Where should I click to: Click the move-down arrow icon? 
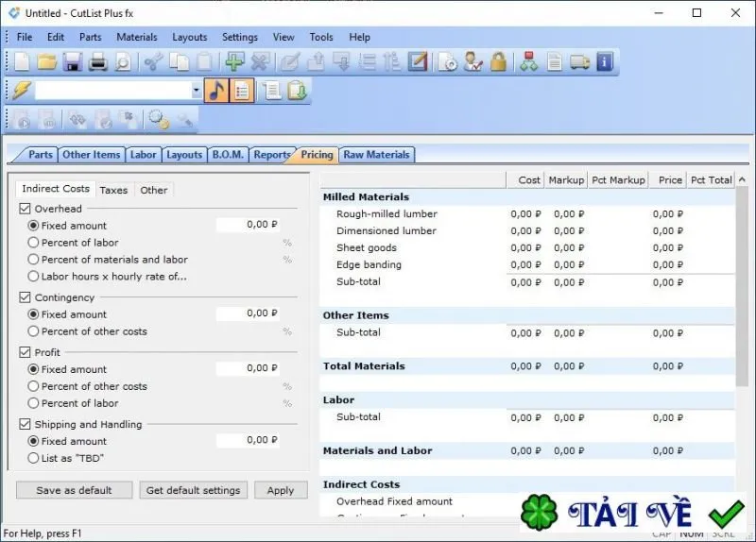[x=342, y=62]
